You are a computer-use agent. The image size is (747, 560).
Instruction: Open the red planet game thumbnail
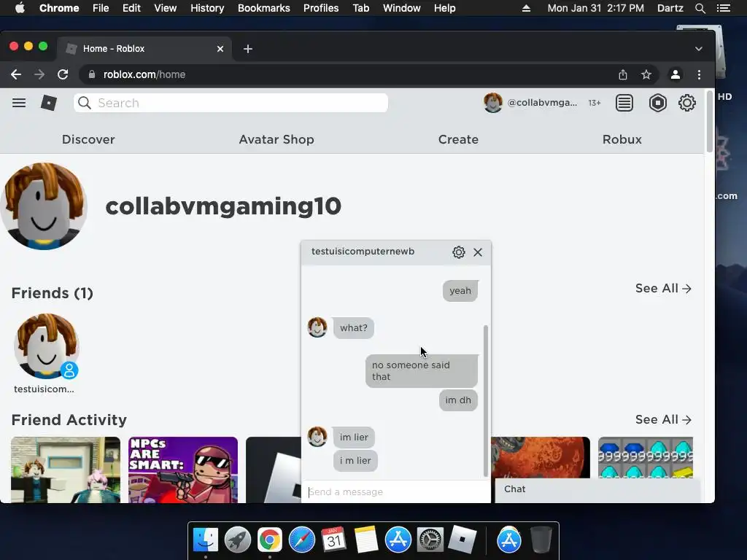click(x=541, y=458)
